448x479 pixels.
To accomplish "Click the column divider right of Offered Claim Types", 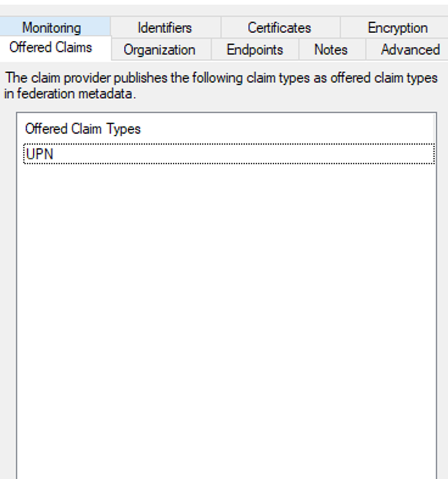I will pos(434,129).
